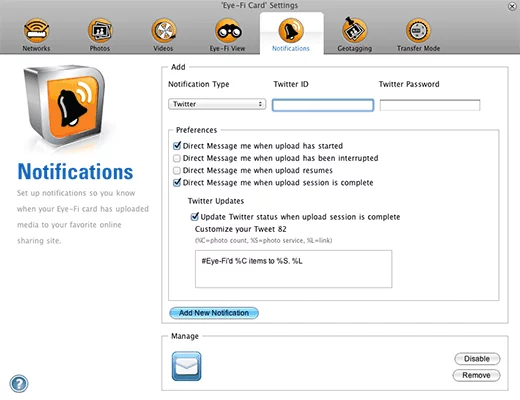Check Direct Message when upload has been interrupted
Screen dimensions: 520x400
click(x=177, y=158)
